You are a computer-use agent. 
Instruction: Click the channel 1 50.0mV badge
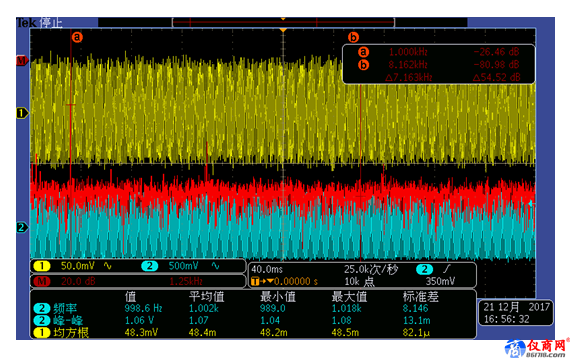click(42, 266)
